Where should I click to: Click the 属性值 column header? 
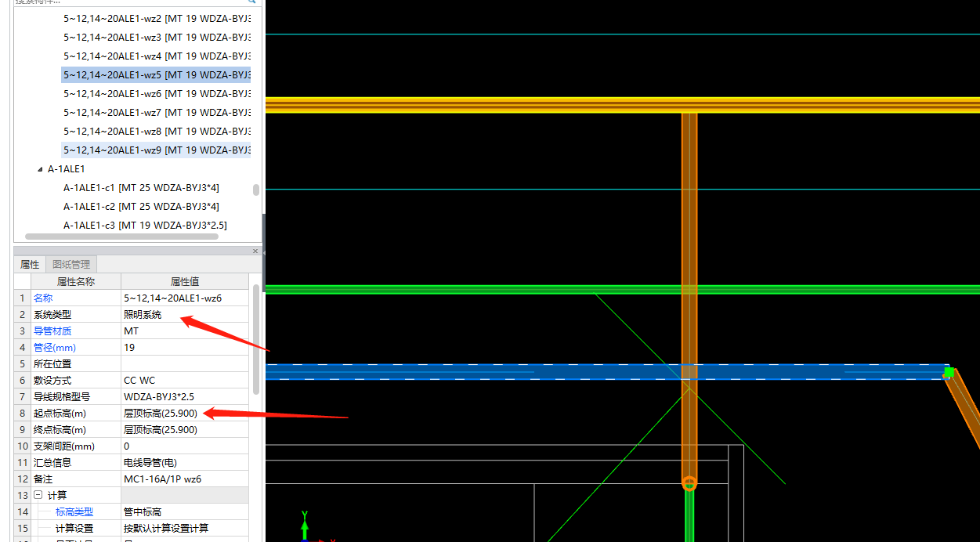pos(185,281)
